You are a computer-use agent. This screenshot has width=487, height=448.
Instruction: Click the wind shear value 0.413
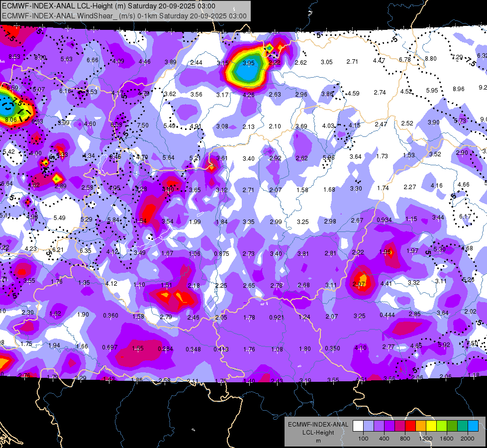point(221,349)
